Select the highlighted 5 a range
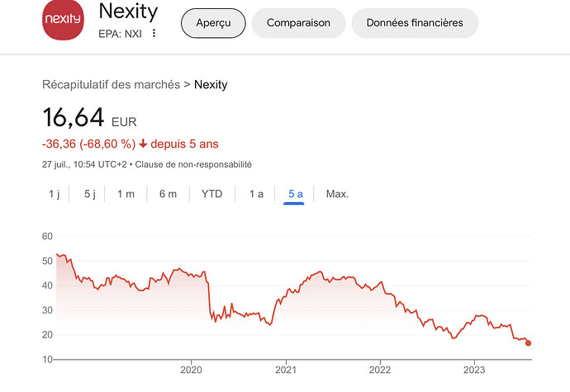570x392 pixels. (x=295, y=194)
